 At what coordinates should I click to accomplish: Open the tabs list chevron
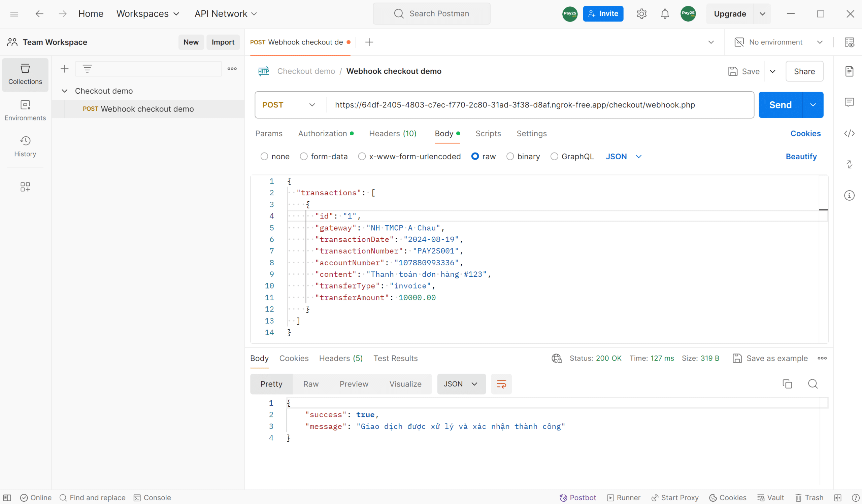pyautogui.click(x=711, y=42)
